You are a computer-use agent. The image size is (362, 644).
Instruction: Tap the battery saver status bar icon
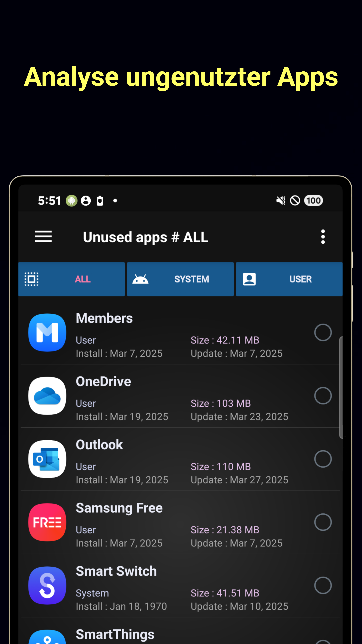pyautogui.click(x=100, y=201)
